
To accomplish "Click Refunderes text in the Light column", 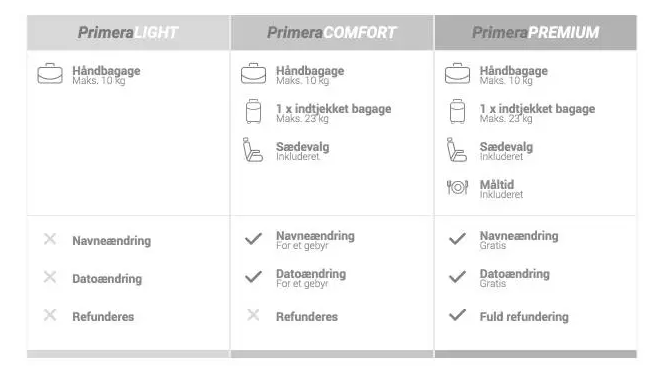I will point(103,317).
